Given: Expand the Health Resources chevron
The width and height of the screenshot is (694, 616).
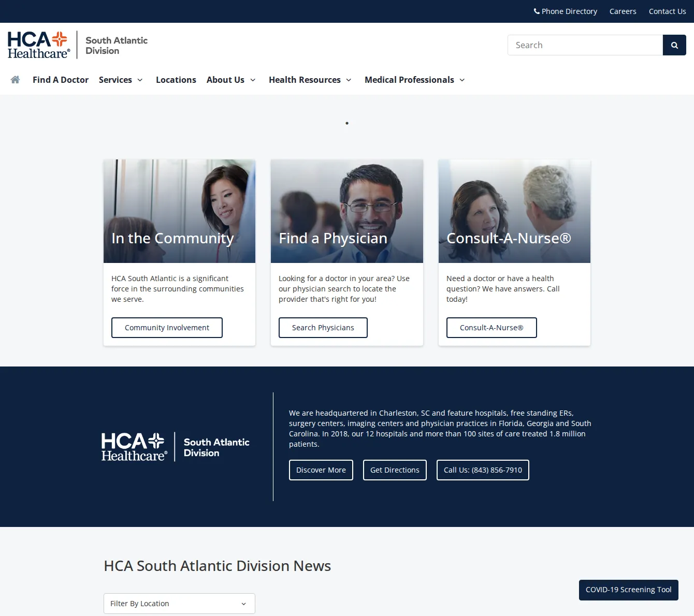Looking at the screenshot, I should 349,80.
